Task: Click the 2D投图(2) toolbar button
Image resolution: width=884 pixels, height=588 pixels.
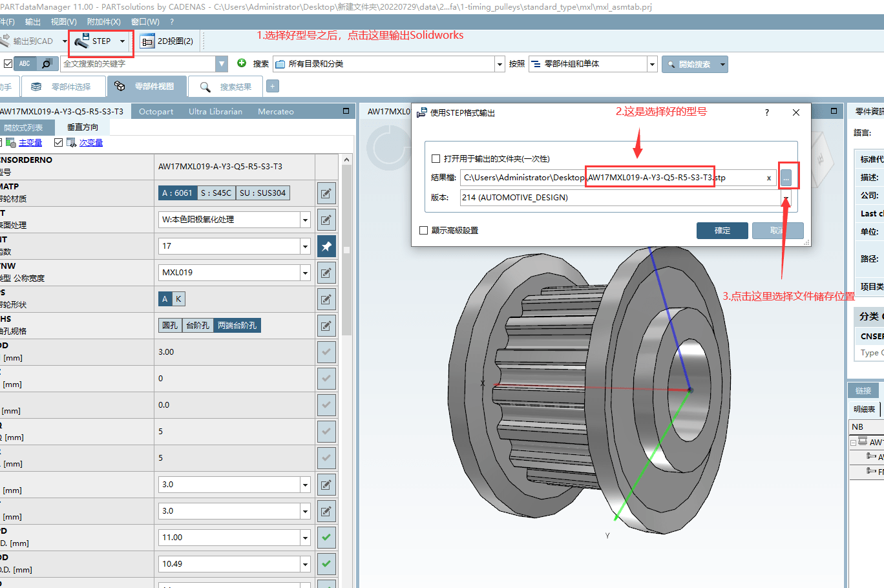Action: click(167, 41)
